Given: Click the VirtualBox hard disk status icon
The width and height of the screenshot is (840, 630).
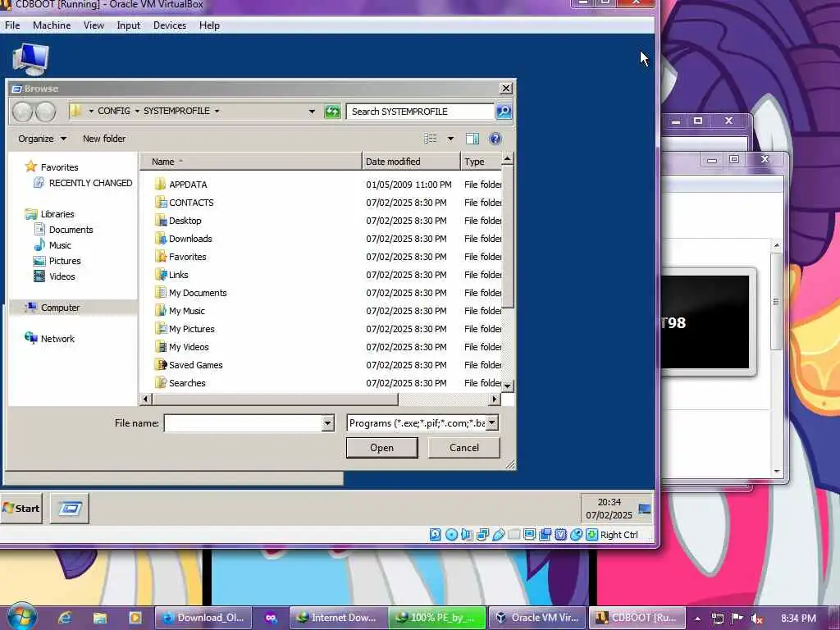Looking at the screenshot, I should (x=435, y=535).
